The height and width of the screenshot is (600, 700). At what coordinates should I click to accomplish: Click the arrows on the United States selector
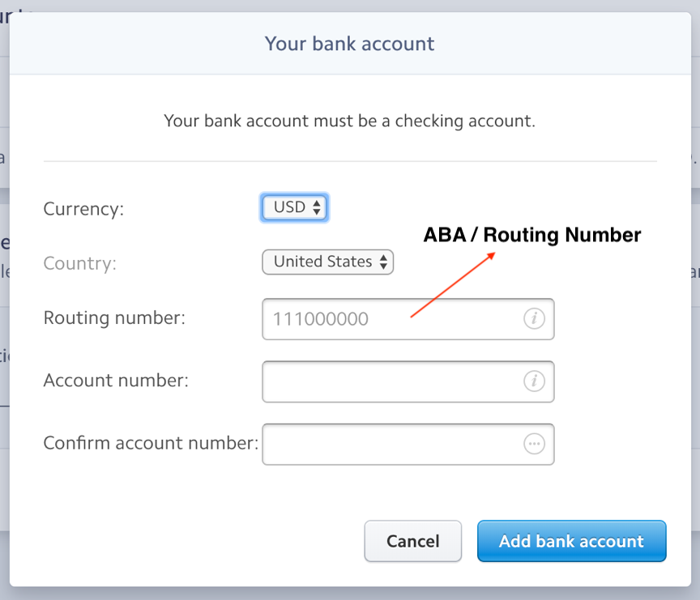click(383, 262)
